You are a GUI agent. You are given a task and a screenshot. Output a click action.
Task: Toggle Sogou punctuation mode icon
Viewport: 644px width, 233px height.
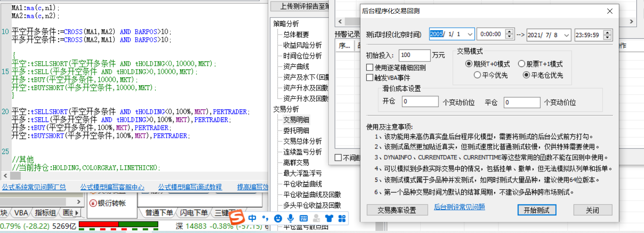tap(264, 218)
